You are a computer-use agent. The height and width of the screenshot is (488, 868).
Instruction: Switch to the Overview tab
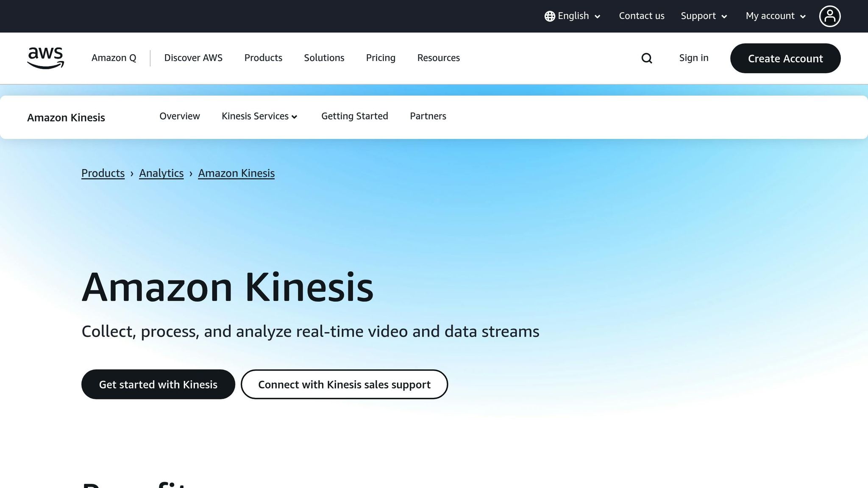pos(180,116)
